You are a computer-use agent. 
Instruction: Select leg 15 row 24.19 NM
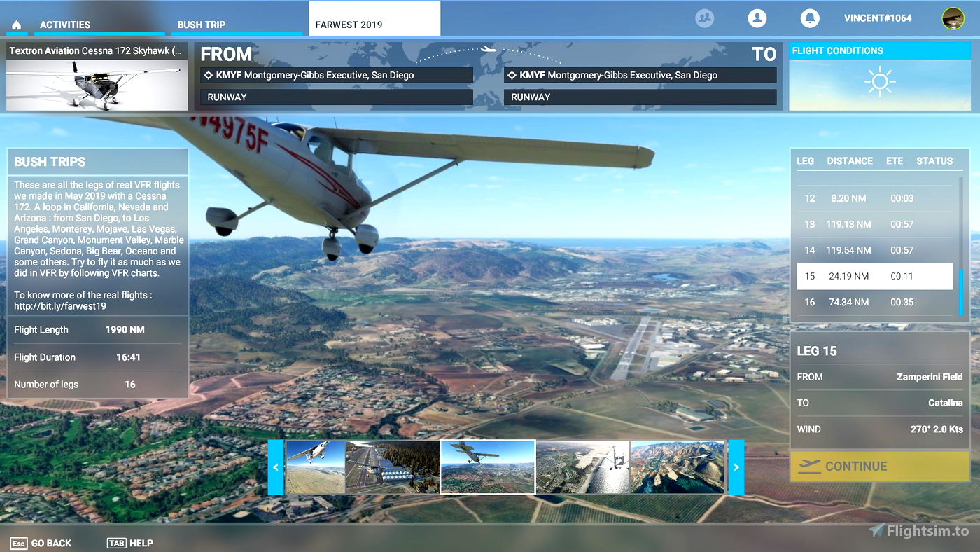875,276
